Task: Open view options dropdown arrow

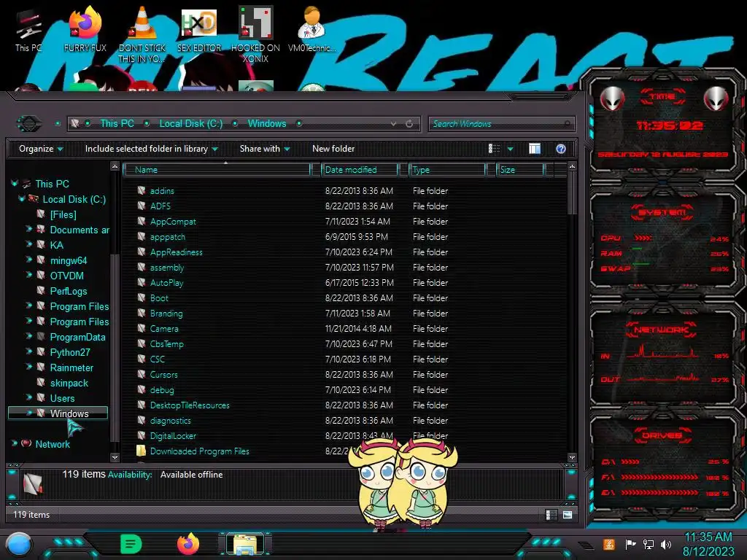Action: pyautogui.click(x=510, y=149)
